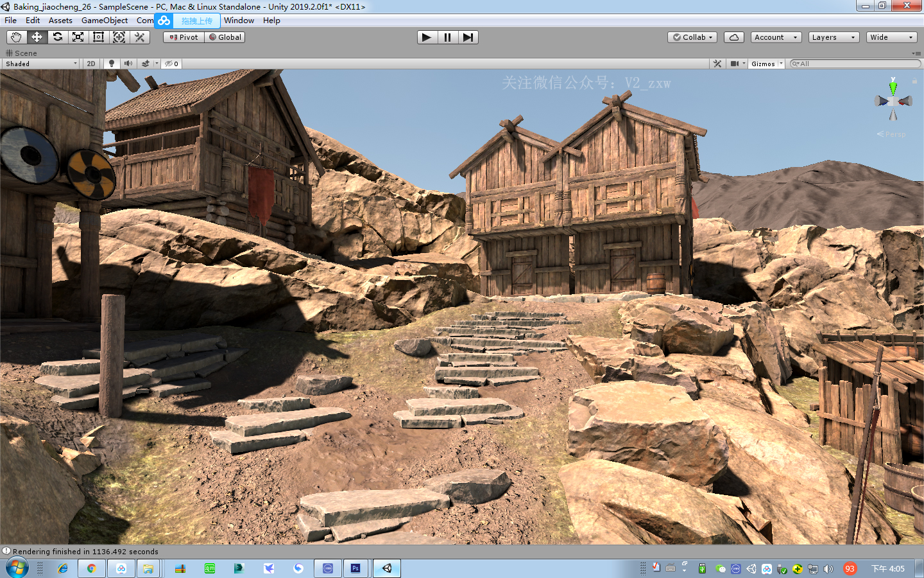Click the Baidu cloud upload icon
924x578 pixels.
coord(164,21)
